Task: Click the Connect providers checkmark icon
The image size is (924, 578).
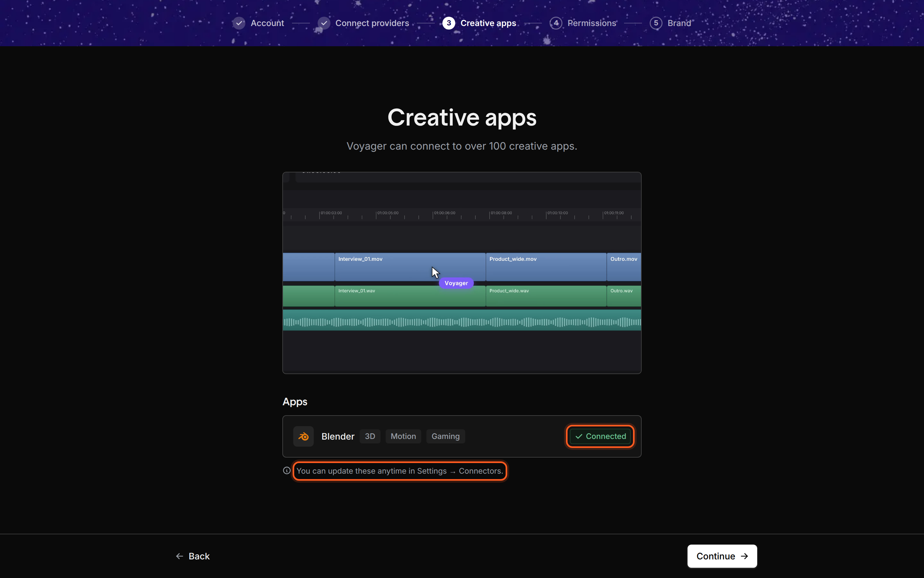Action: pyautogui.click(x=324, y=23)
